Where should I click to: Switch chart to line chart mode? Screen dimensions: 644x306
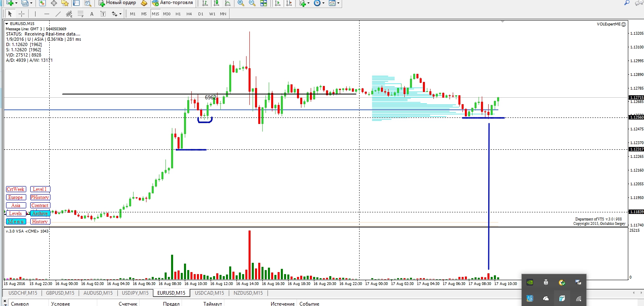(x=228, y=3)
